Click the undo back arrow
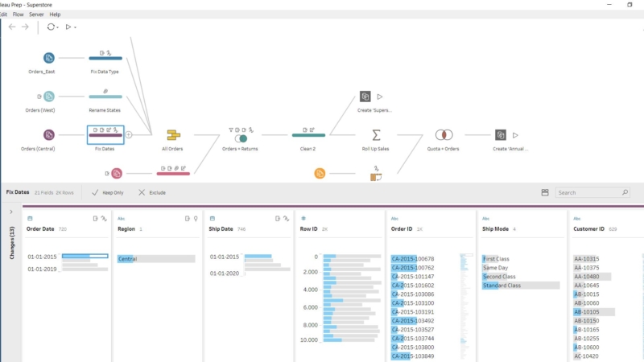Image resolution: width=644 pixels, height=362 pixels. pyautogui.click(x=12, y=27)
